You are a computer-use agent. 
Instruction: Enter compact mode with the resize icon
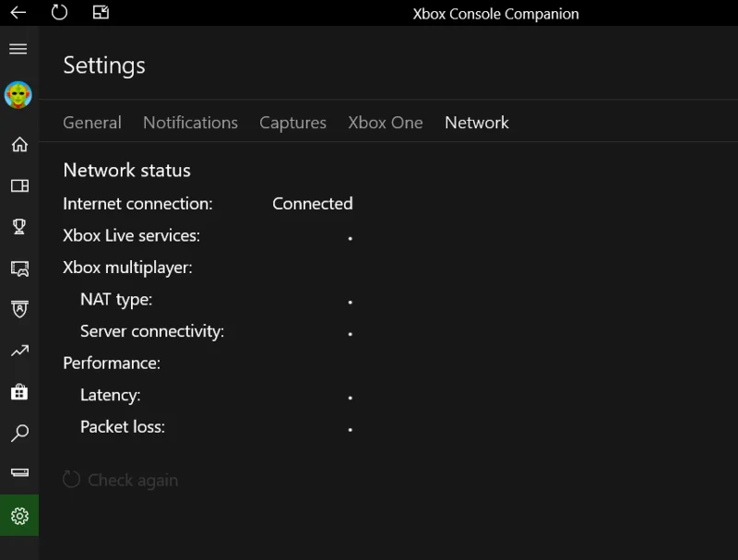coord(101,13)
